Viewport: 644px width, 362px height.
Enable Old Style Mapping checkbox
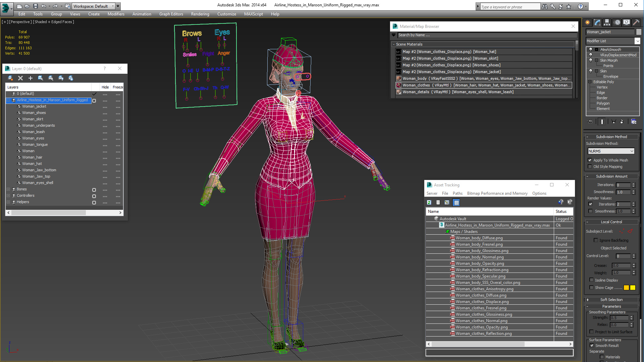(590, 167)
